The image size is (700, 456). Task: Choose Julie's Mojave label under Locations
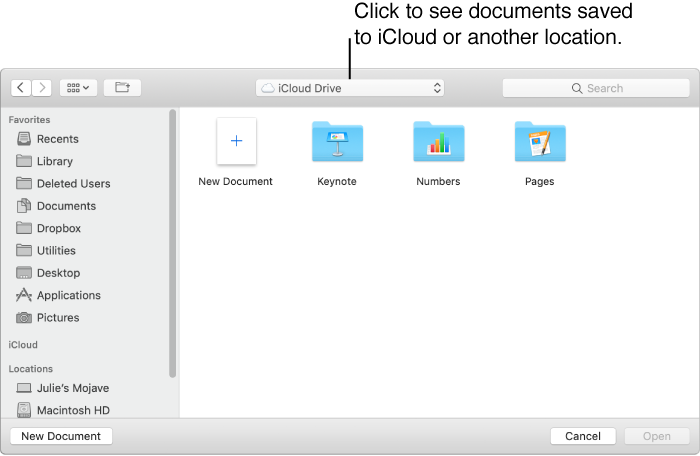[73, 388]
